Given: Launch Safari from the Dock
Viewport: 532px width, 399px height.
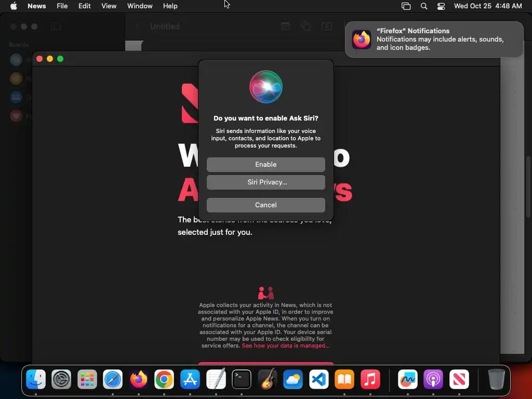Looking at the screenshot, I should click(x=113, y=379).
